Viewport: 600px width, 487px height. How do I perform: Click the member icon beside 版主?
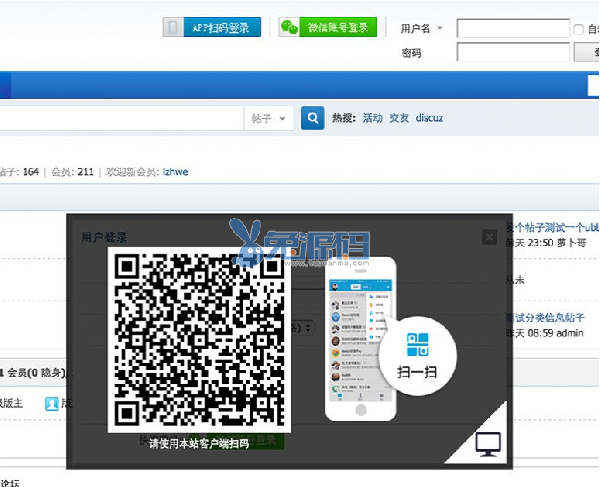pos(52,404)
